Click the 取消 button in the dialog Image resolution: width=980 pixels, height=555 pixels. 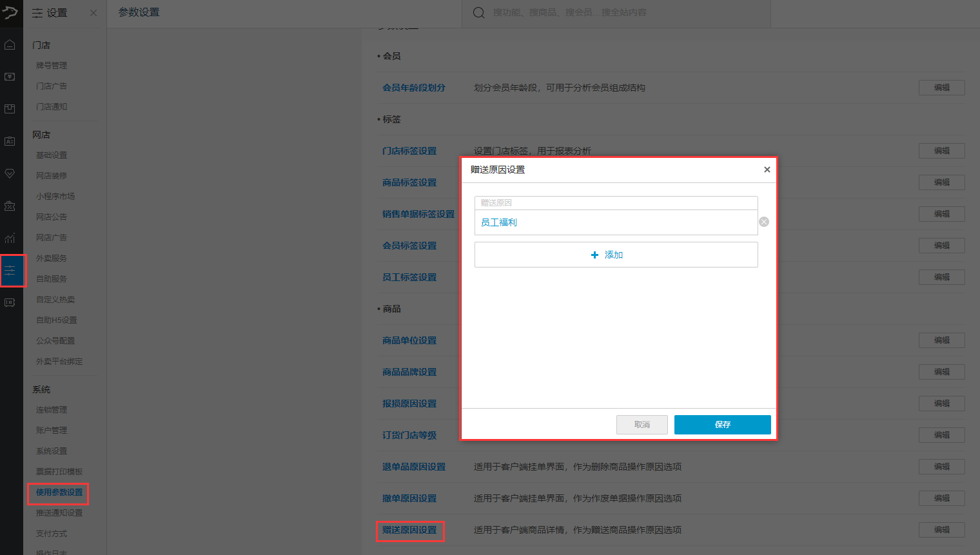tap(642, 425)
